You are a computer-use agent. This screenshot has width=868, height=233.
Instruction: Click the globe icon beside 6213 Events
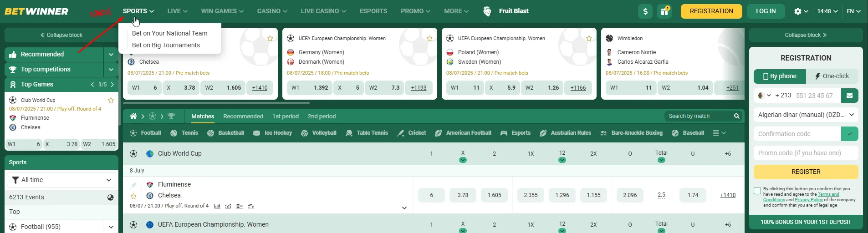click(x=110, y=198)
